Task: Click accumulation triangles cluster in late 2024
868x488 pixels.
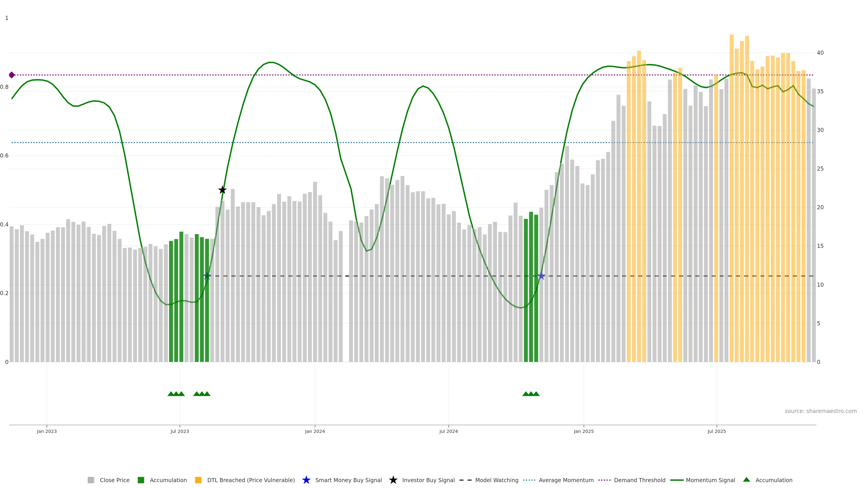Action: pos(531,394)
